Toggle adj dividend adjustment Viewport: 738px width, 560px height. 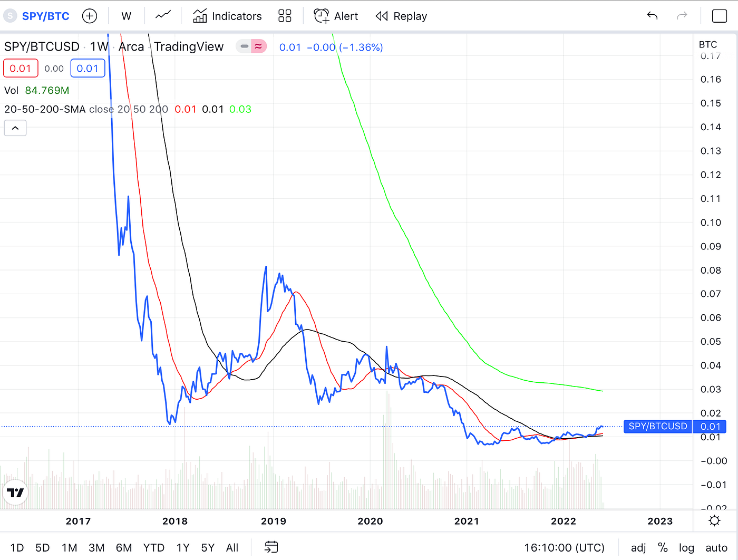638,547
